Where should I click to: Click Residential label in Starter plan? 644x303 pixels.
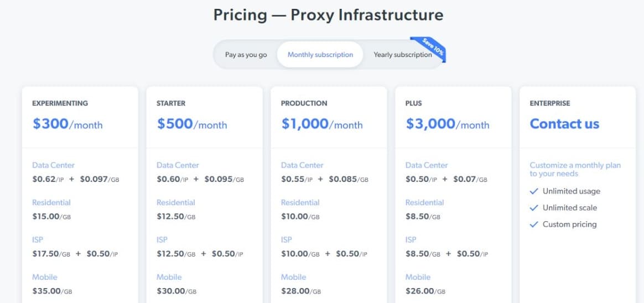pyautogui.click(x=176, y=202)
